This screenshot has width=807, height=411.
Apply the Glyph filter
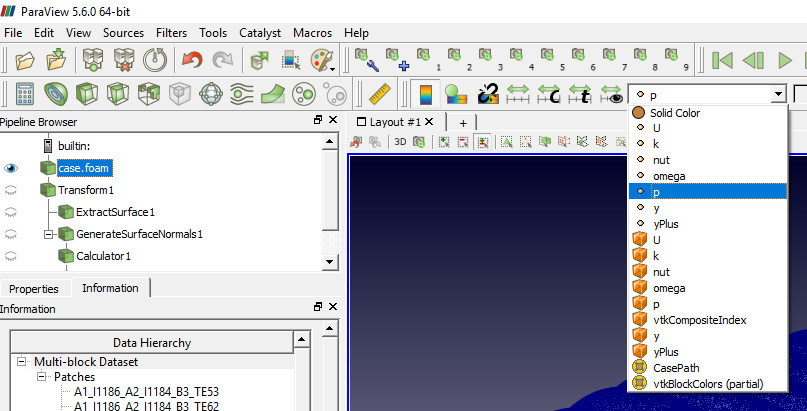[210, 94]
